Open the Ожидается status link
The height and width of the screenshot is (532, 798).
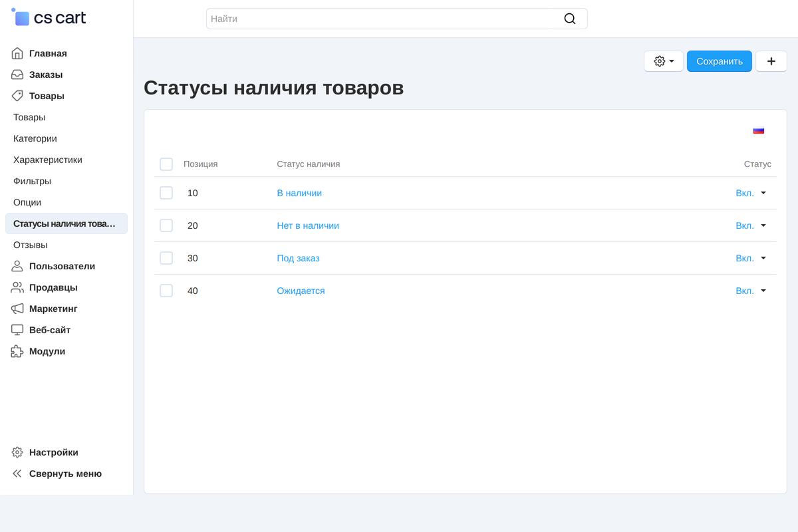point(301,291)
